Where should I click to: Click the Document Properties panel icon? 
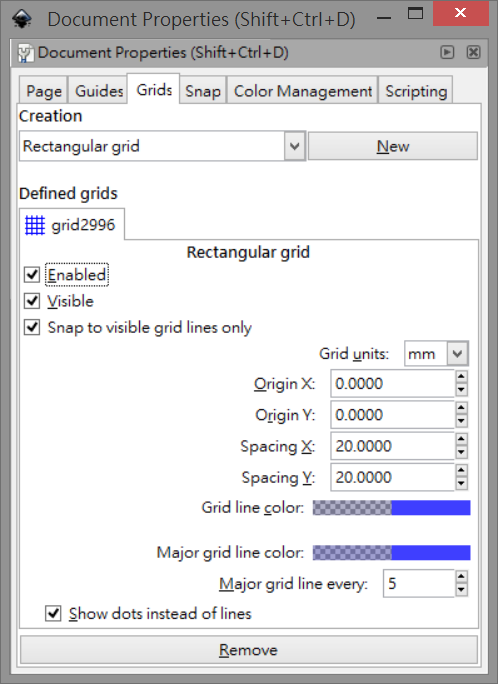[25, 53]
